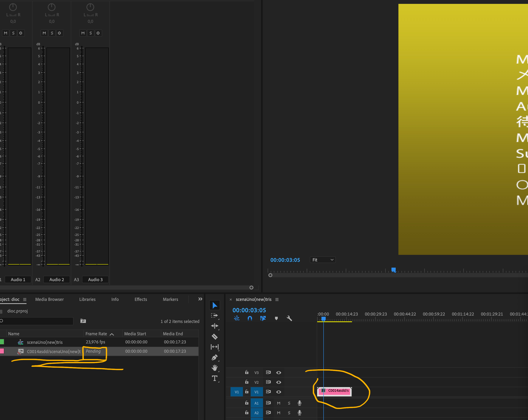This screenshot has width=528, height=420.
Task: Click the V1 source patching button
Action: (x=237, y=392)
